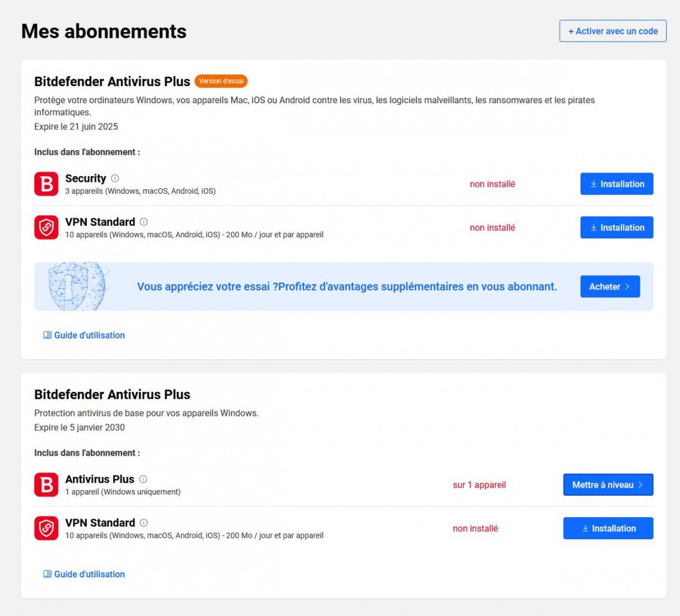Click the 'Security' product name
Viewport: 680px width, 616px height.
[86, 178]
